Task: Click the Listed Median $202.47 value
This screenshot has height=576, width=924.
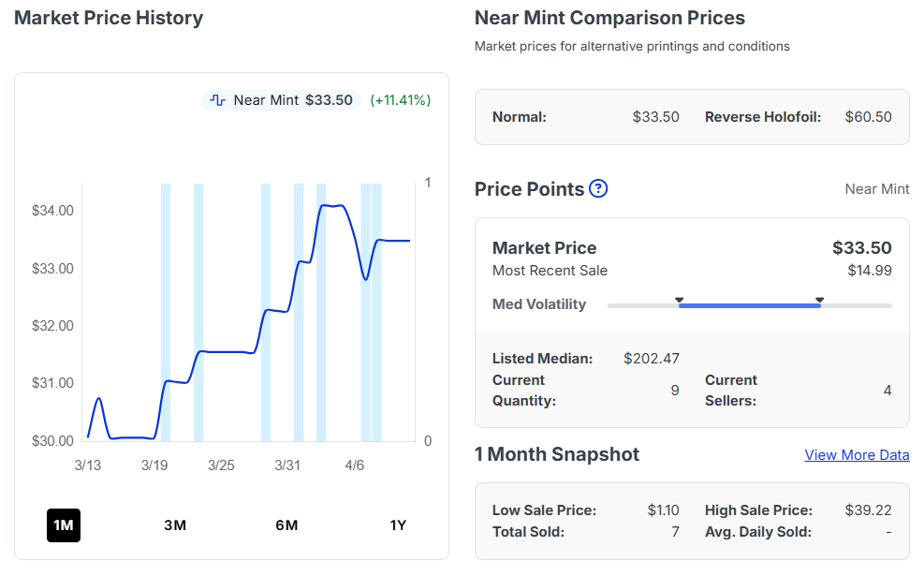Action: [x=652, y=359]
